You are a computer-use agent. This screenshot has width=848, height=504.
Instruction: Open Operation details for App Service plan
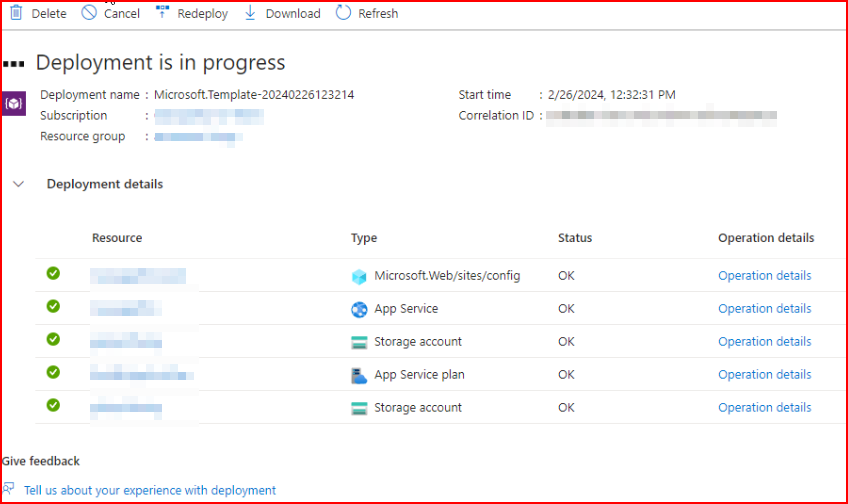click(x=764, y=375)
